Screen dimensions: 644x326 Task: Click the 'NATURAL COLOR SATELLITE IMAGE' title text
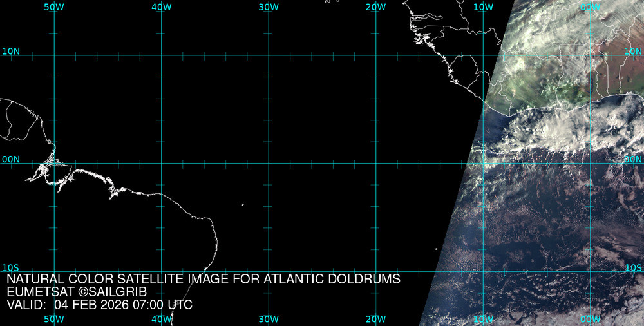pyautogui.click(x=204, y=280)
